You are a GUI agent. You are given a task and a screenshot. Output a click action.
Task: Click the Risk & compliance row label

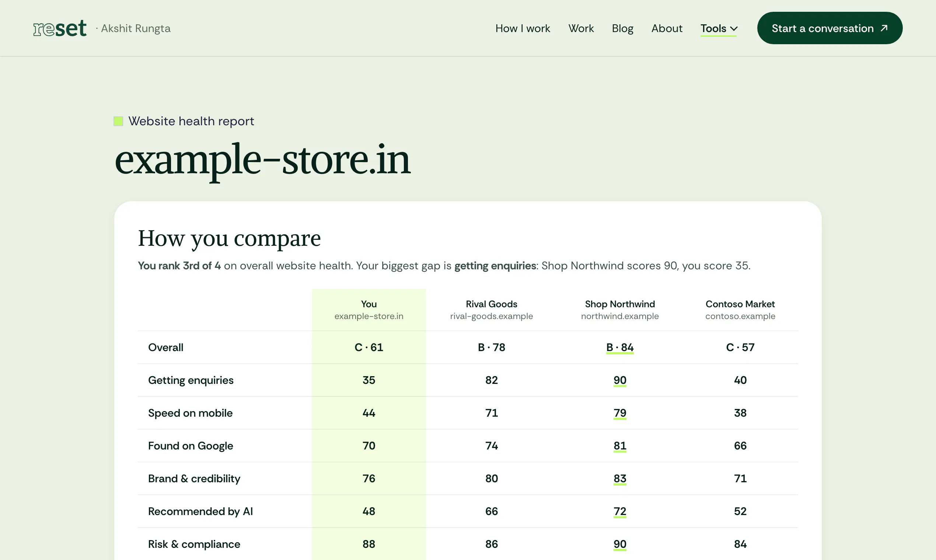point(194,544)
